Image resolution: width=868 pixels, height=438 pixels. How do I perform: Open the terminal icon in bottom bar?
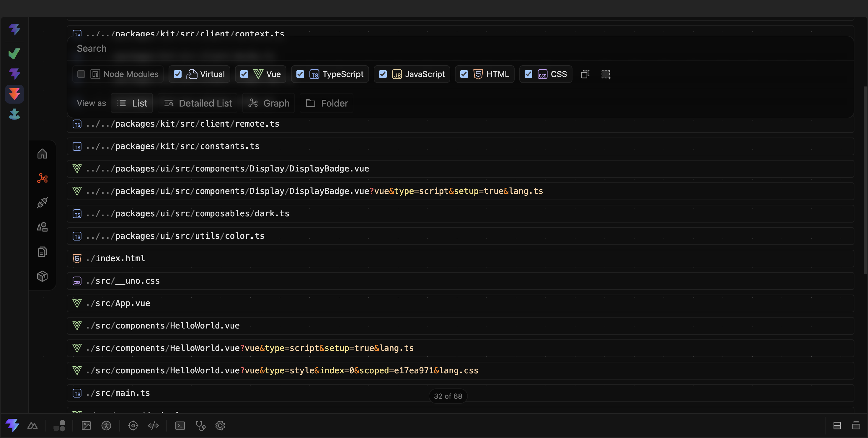pos(180,426)
